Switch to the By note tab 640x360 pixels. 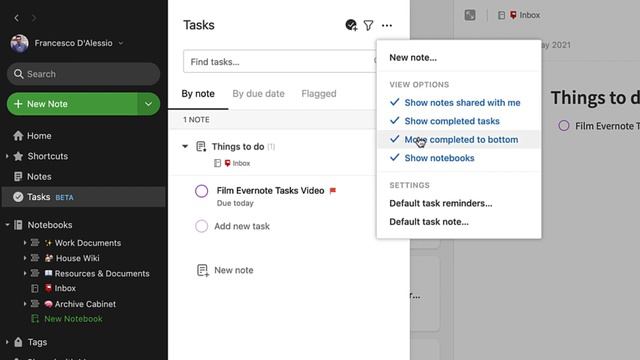tap(198, 93)
